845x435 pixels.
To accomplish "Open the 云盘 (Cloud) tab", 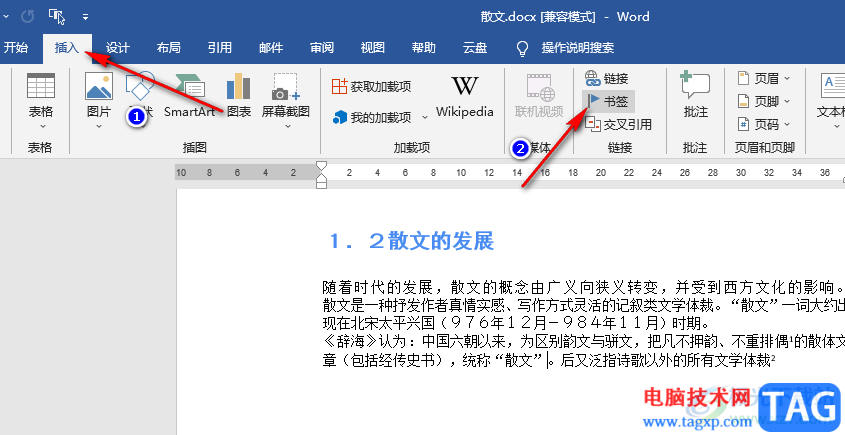I will [x=475, y=47].
